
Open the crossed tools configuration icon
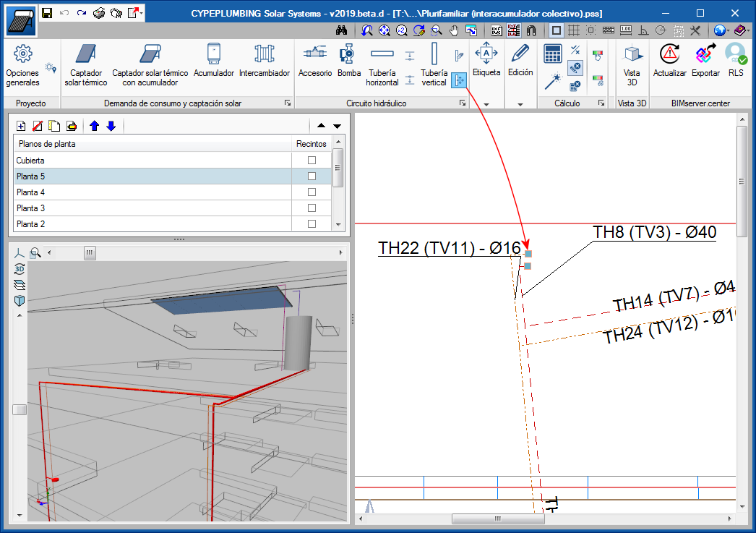[695, 31]
